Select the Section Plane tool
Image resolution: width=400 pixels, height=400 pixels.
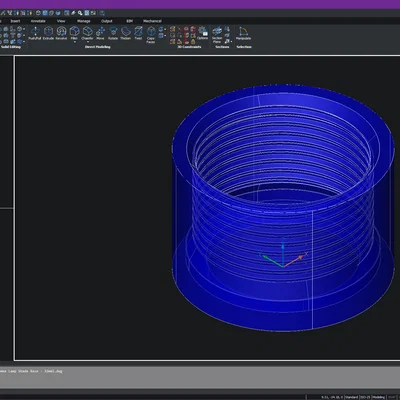coord(217,35)
